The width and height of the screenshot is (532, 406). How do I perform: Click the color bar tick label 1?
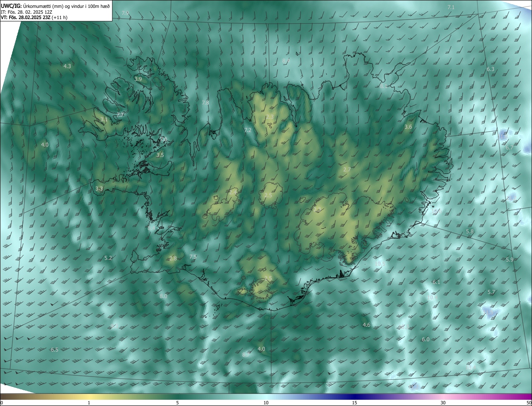point(89,403)
